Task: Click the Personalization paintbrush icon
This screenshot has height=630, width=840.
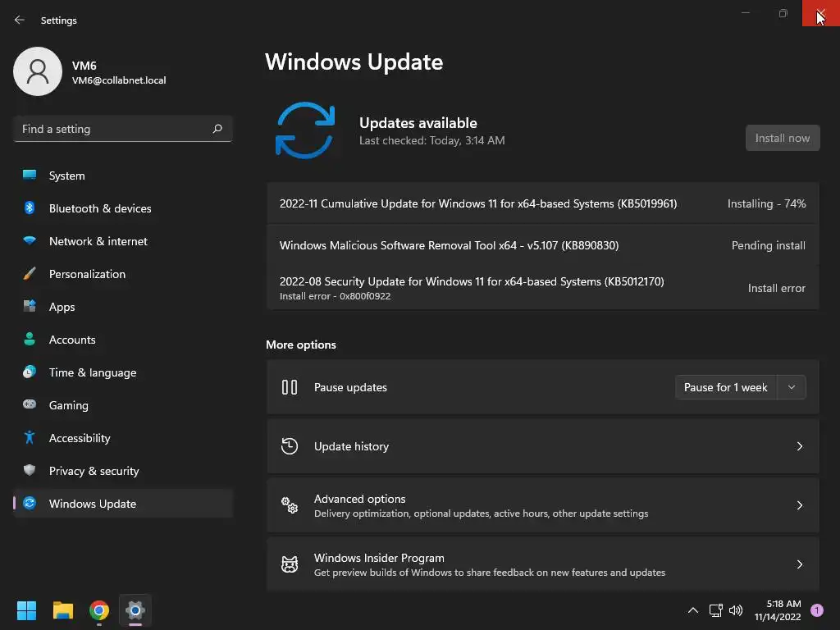Action: coord(30,274)
